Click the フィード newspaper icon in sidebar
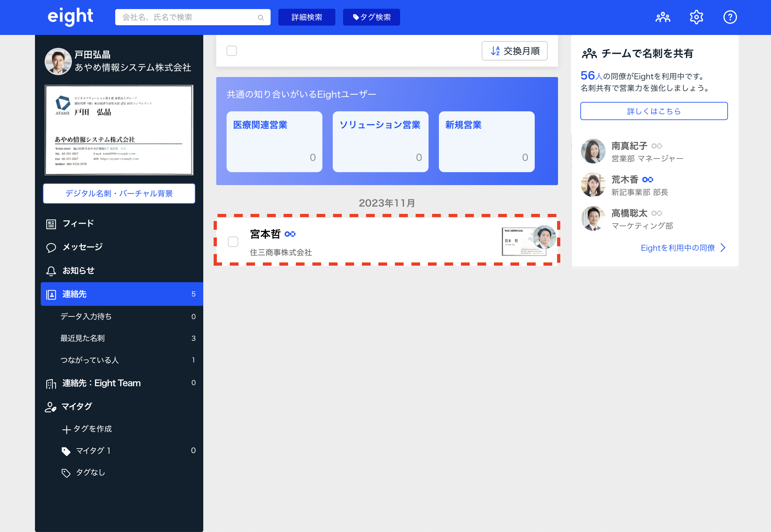 pyautogui.click(x=51, y=224)
